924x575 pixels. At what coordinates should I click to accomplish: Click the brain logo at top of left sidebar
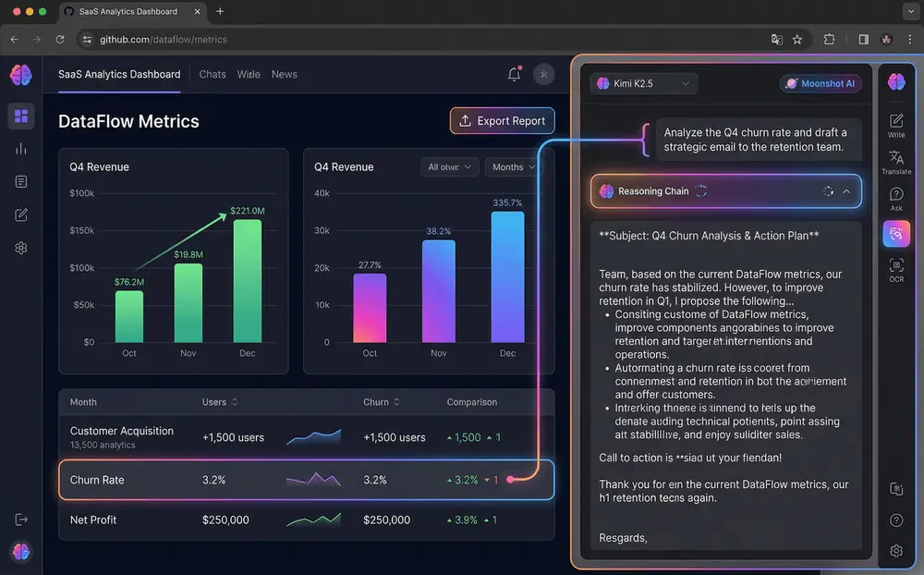pyautogui.click(x=21, y=75)
